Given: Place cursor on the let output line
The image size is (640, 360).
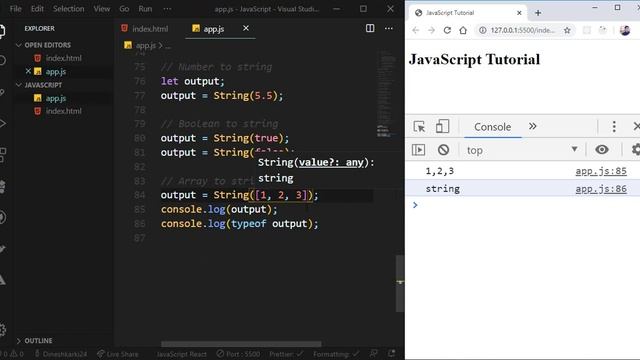Looking at the screenshot, I should click(x=192, y=81).
